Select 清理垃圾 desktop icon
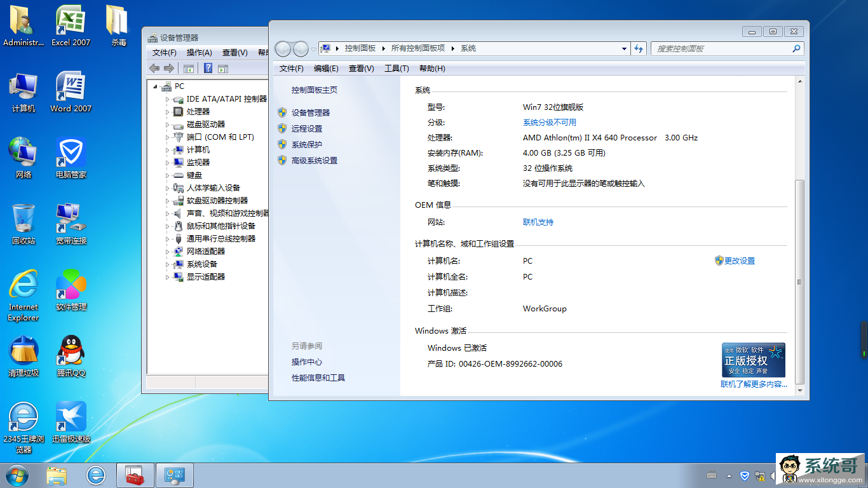The width and height of the screenshot is (868, 488). click(24, 356)
